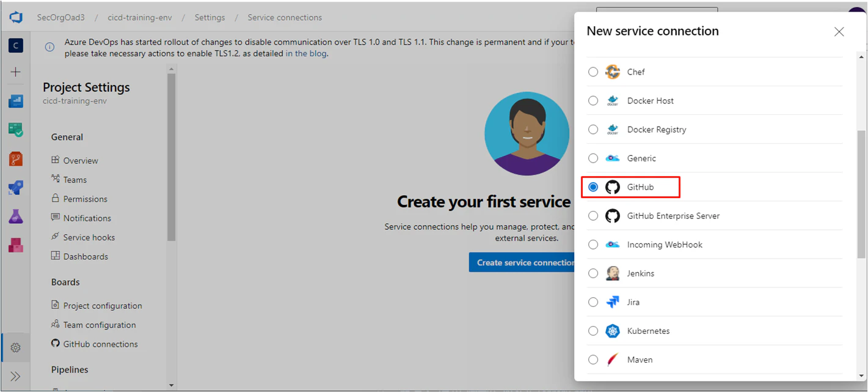Select the GitHub radio button
The image size is (868, 392).
593,187
